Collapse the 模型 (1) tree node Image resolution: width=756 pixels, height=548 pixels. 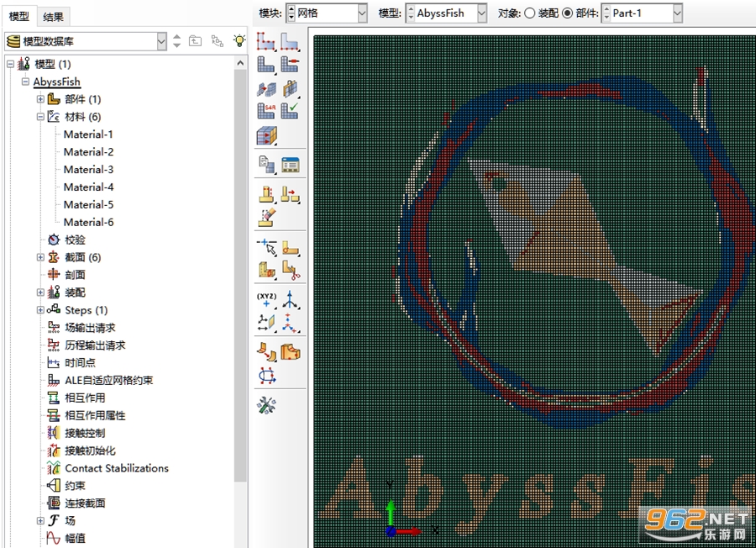[x=10, y=64]
